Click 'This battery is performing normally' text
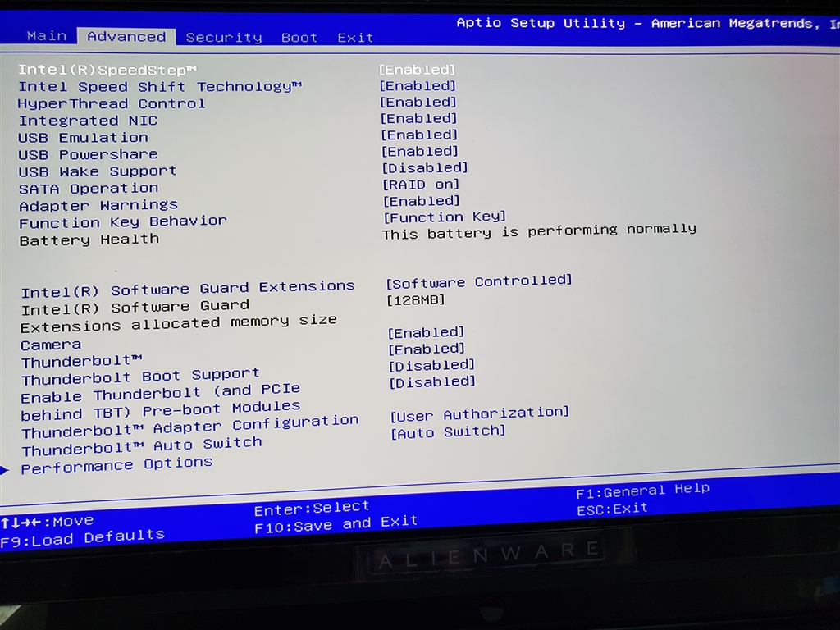The height and width of the screenshot is (630, 840). 540,231
